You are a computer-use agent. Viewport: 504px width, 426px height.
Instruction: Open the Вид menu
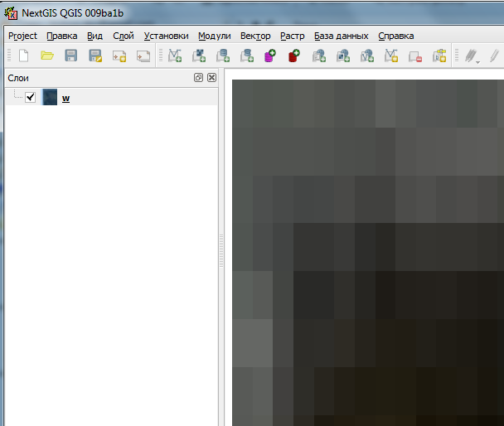(94, 36)
